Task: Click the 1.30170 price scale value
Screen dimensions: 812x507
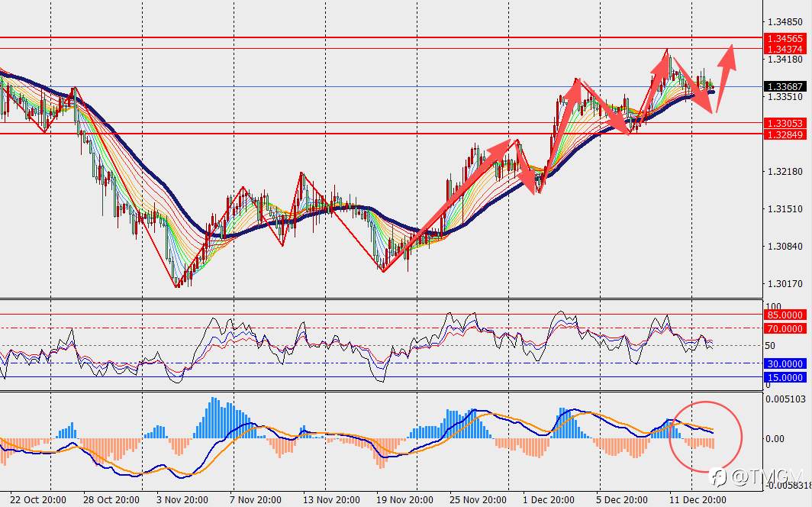Action: pos(785,284)
